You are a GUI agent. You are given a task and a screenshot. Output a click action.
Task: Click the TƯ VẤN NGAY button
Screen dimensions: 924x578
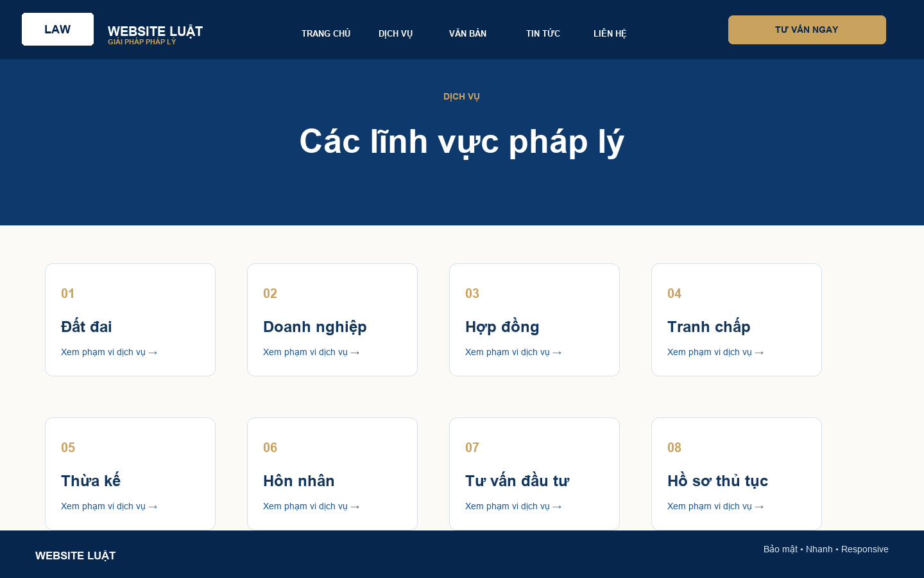pyautogui.click(x=807, y=30)
